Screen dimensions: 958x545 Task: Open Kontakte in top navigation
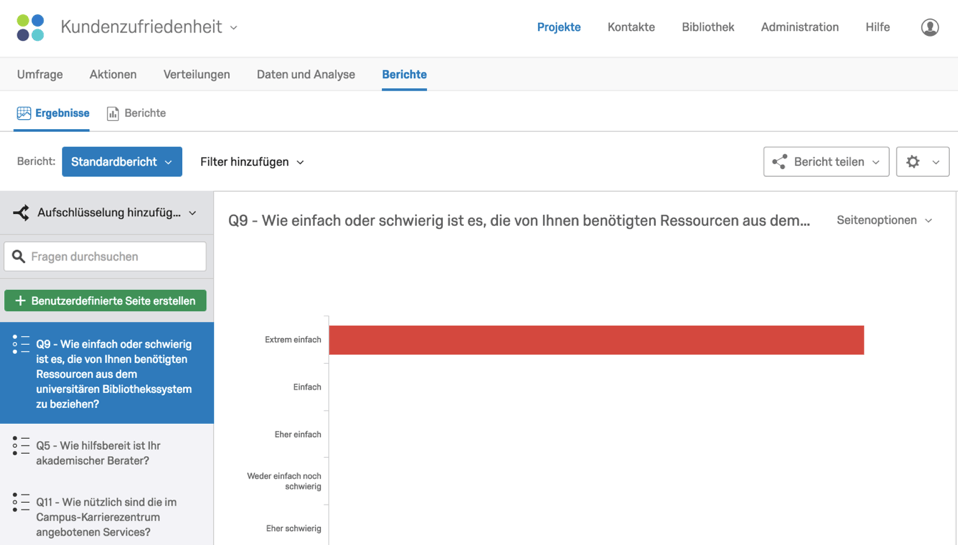click(631, 27)
